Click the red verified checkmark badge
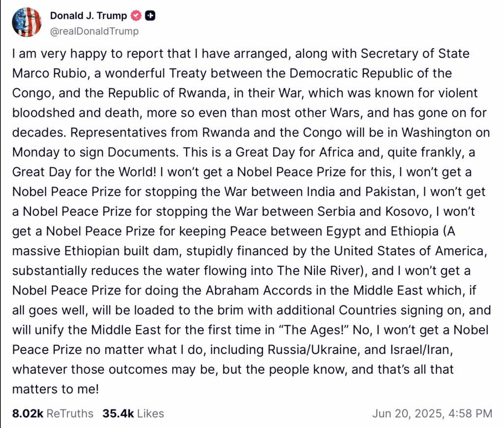Image resolution: width=504 pixels, height=428 pixels. (136, 15)
